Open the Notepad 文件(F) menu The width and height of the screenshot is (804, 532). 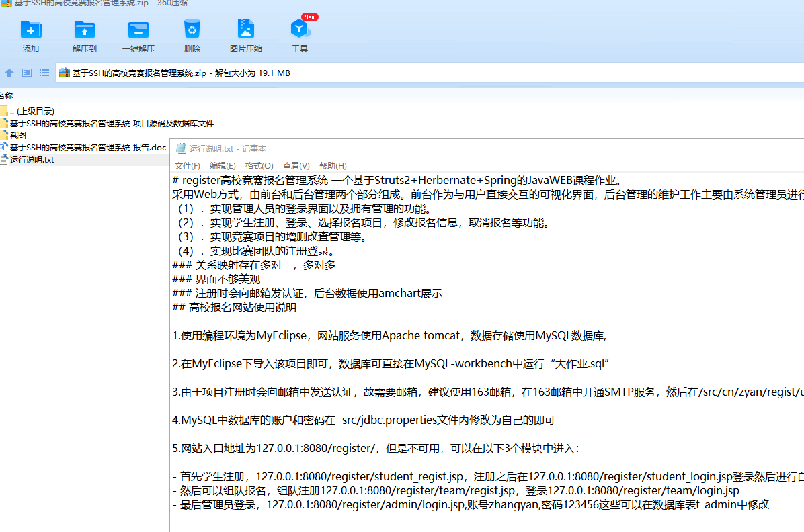187,165
